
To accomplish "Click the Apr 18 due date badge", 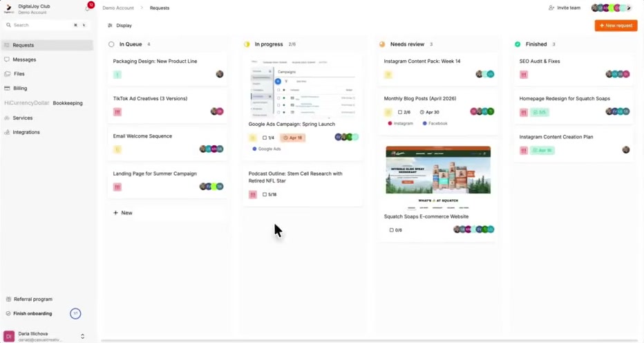I will tap(293, 138).
